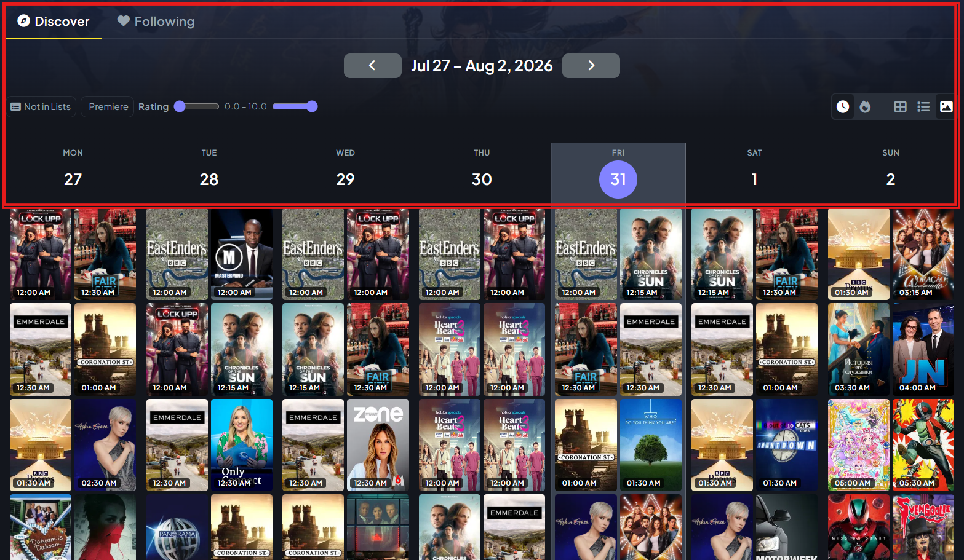Image resolution: width=964 pixels, height=560 pixels.
Task: Open Who Do You Think You Are poster
Action: click(651, 445)
